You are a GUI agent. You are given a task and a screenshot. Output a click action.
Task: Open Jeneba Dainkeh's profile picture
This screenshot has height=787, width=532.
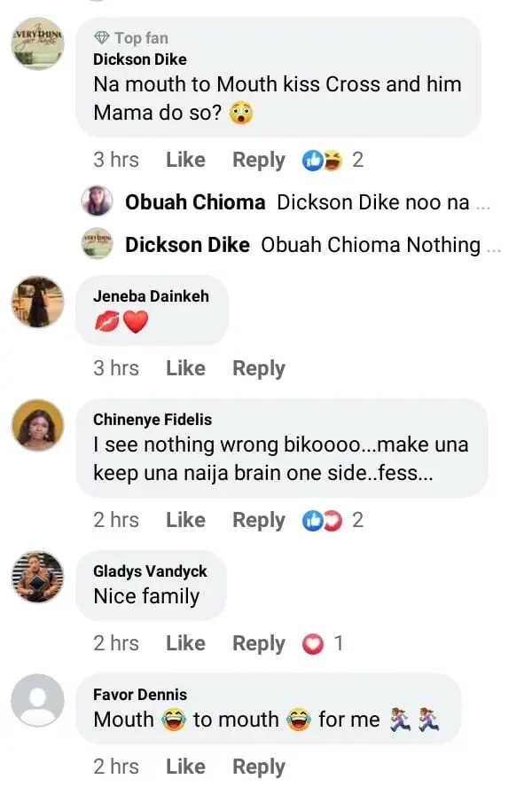point(37,303)
